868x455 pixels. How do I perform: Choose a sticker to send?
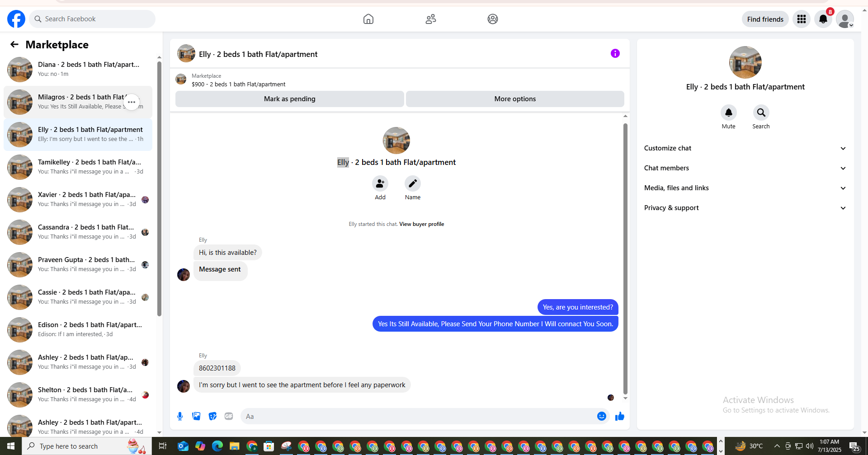(212, 416)
